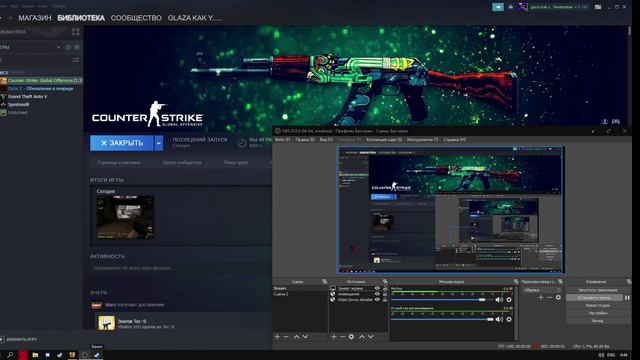Select Grand Theft Auto V in library
The image size is (640, 360).
tap(27, 96)
